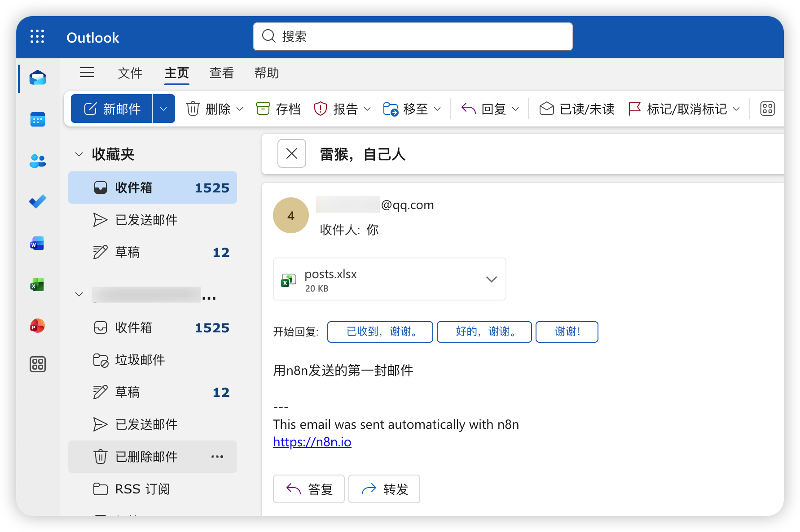Screen dimensions: 800x532
Task: Open 草稿 folder under 收藏夹
Action: coord(153,252)
